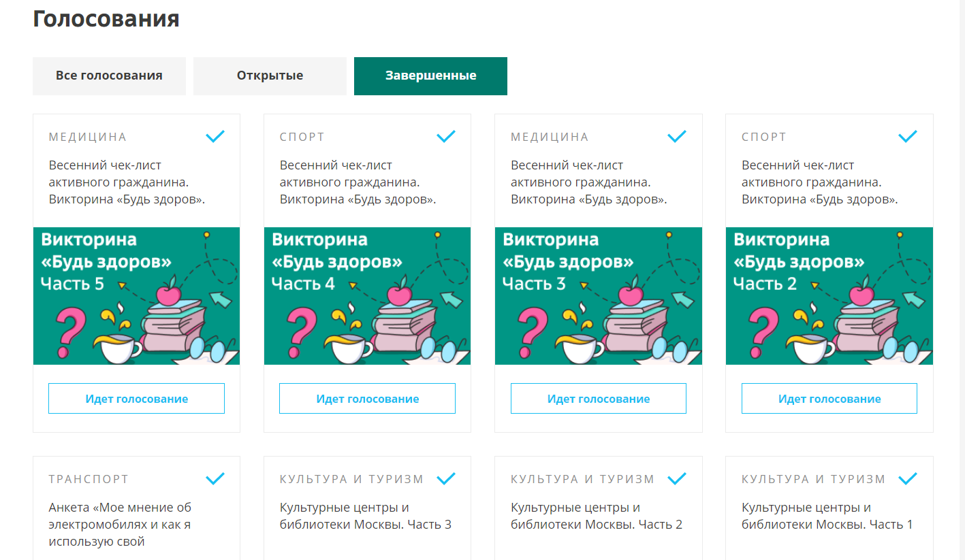Click checkmark beside Культурные центры Часть 1
965x560 pixels.
point(908,479)
